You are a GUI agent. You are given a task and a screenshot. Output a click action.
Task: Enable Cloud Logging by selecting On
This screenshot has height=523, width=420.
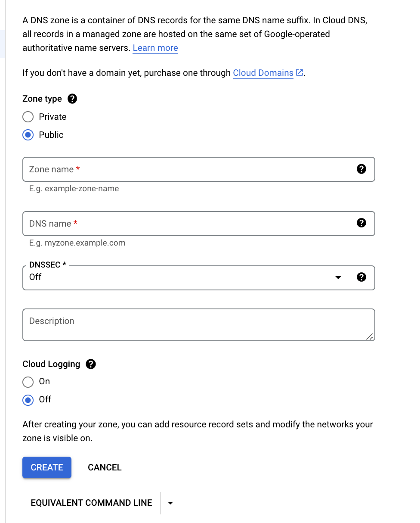28,382
